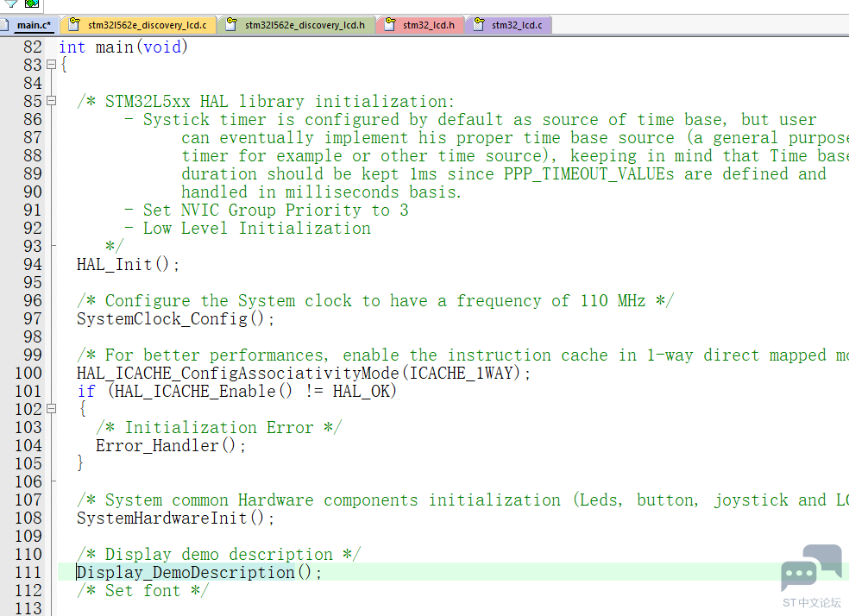The height and width of the screenshot is (616, 849).
Task: Open the stm32l562e_discovery_lcd.c tab
Action: point(139,25)
